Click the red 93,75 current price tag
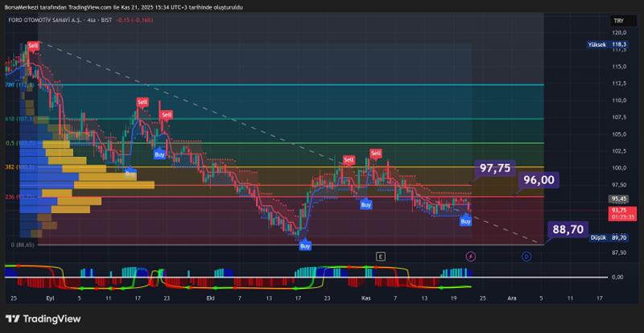The image size is (644, 333). pos(619,211)
